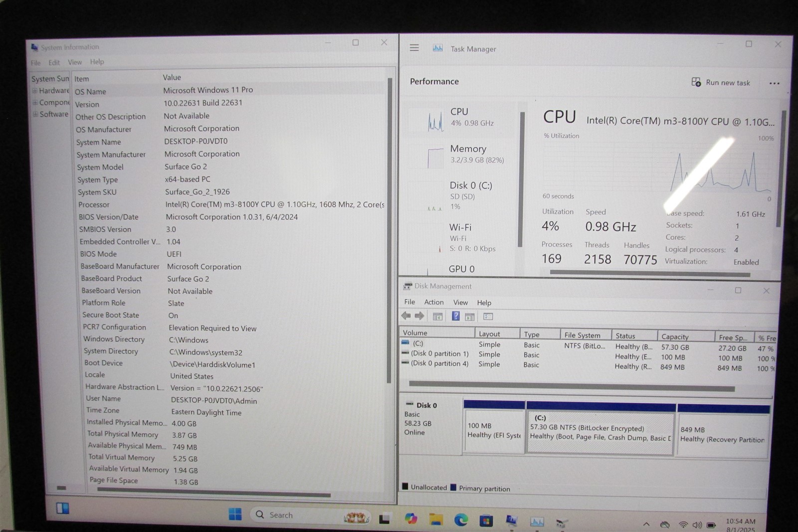Switch to System Information via its taskbar icon
The image size is (798, 532).
pos(511,521)
